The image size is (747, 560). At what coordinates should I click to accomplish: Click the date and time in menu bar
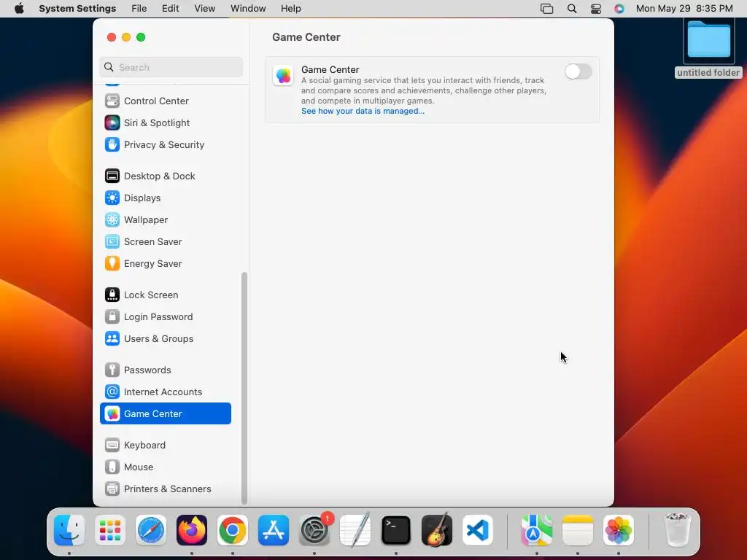[x=684, y=9]
